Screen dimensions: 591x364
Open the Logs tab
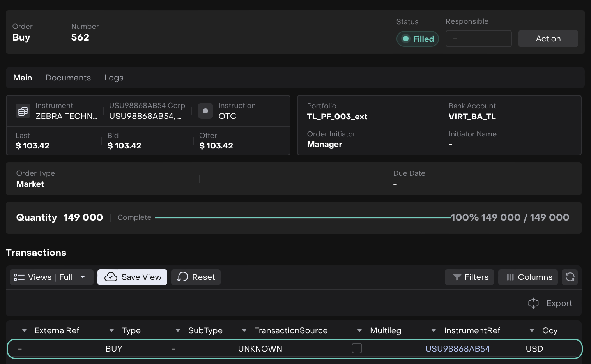[114, 78]
